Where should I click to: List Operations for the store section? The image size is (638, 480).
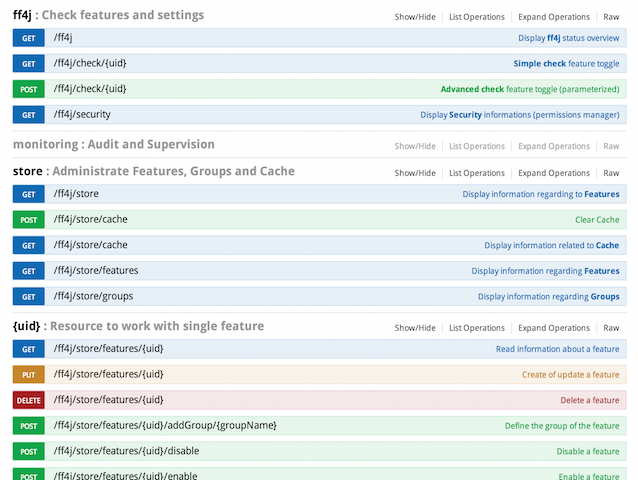click(476, 173)
